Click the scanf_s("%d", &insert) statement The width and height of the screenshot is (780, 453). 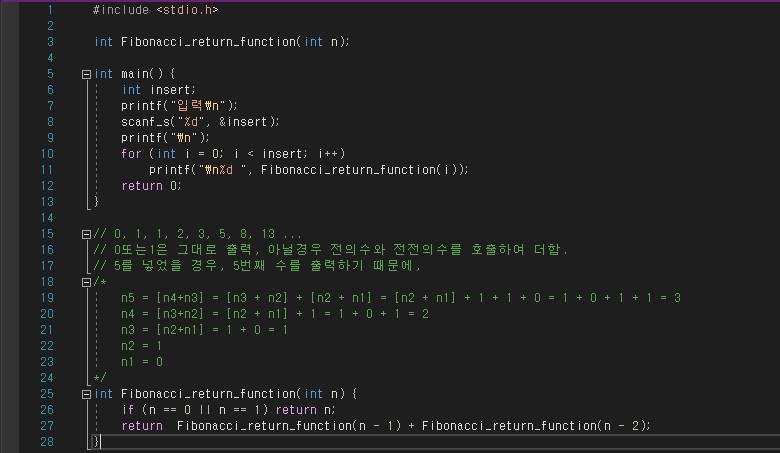[x=200, y=122]
